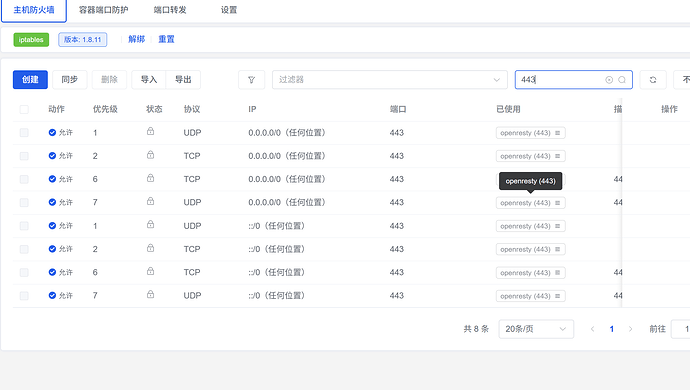Go to next page arrow
Image resolution: width=690 pixels, height=390 pixels.
(x=631, y=329)
